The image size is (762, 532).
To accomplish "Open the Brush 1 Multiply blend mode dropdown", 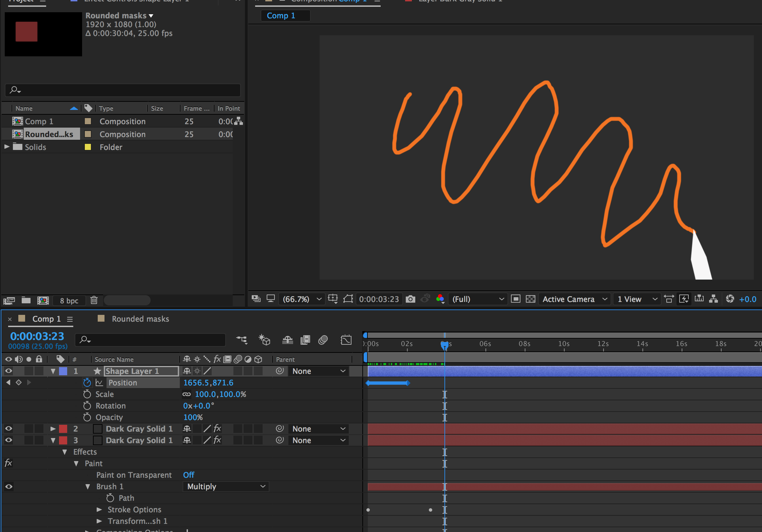I will tap(226, 487).
